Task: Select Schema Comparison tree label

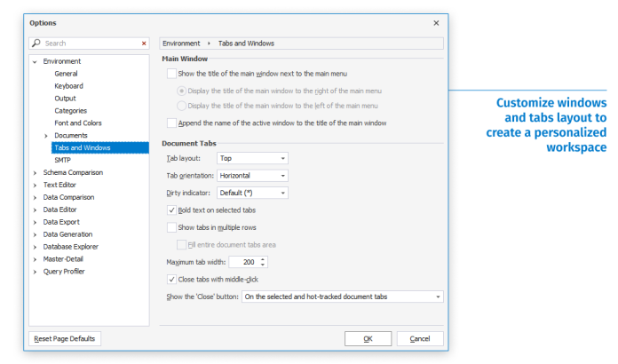Action: 73,172
